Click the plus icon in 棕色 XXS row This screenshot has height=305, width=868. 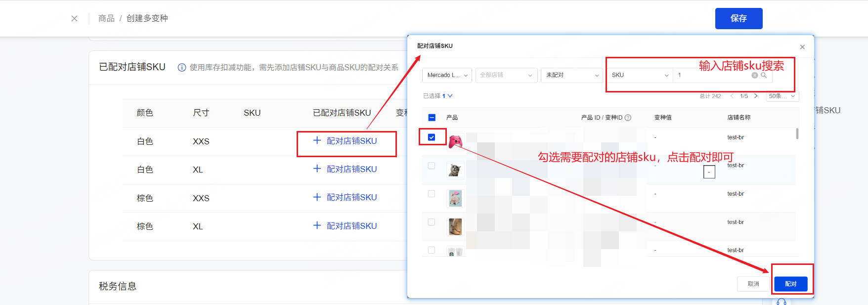[317, 197]
